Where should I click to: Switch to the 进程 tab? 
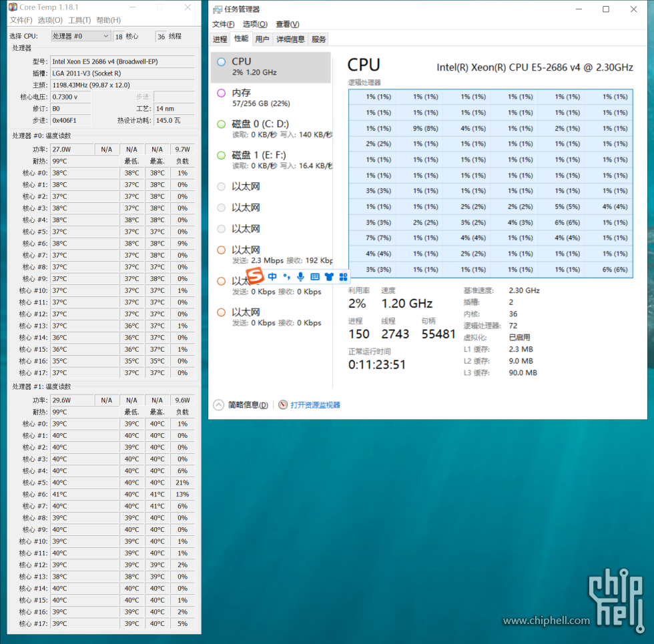click(220, 39)
